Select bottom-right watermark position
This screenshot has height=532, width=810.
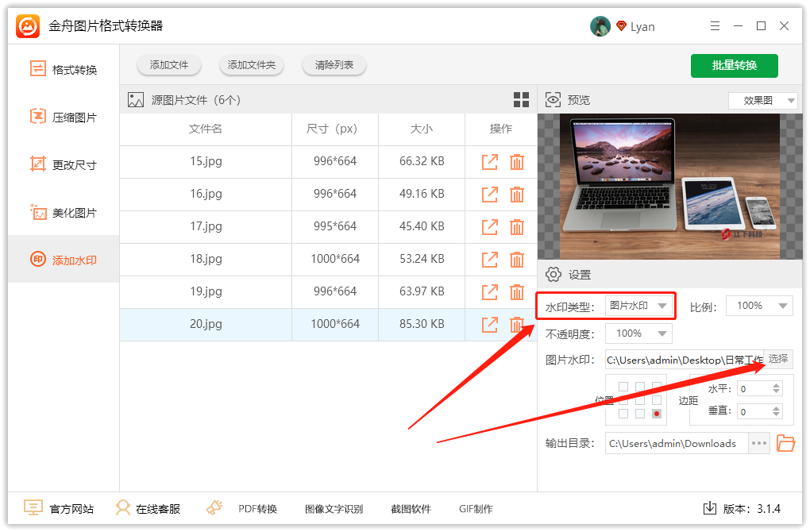pyautogui.click(x=657, y=414)
